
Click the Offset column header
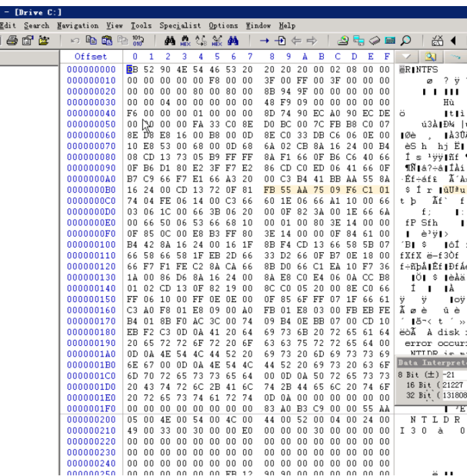click(90, 57)
